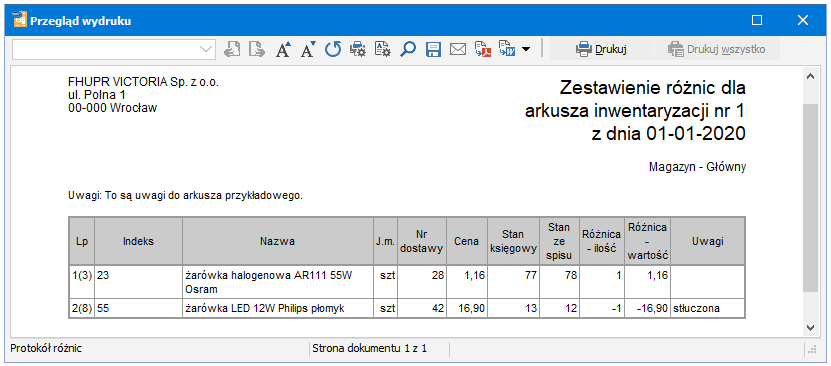Click price cell '16,90' in LED row
The height and width of the screenshot is (366, 831).
pyautogui.click(x=466, y=308)
